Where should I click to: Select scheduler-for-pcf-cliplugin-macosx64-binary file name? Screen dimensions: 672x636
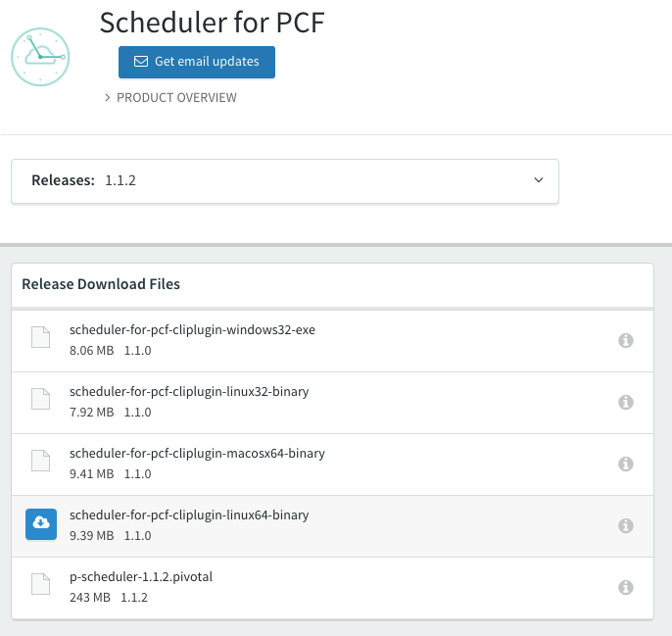197,454
